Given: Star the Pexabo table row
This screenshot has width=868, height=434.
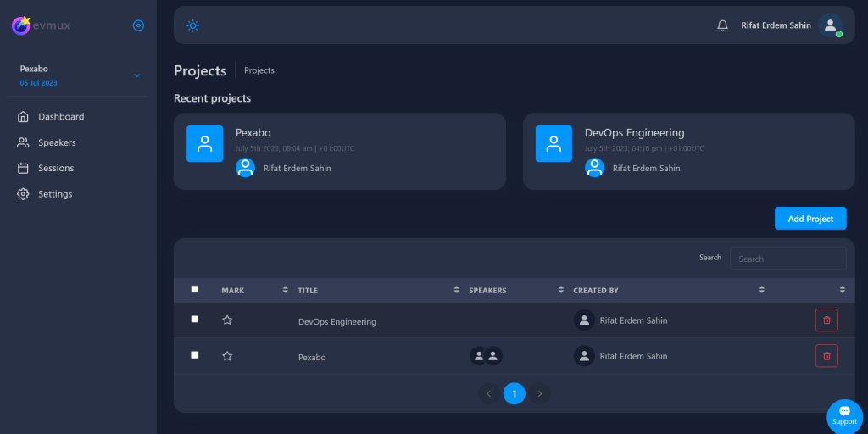Looking at the screenshot, I should click(x=227, y=356).
